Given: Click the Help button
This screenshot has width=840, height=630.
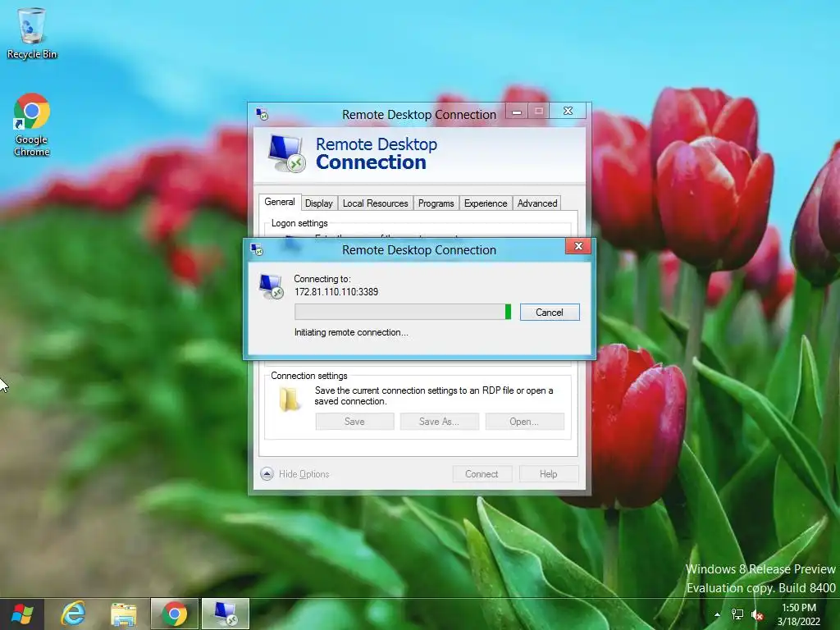Looking at the screenshot, I should click(x=549, y=474).
